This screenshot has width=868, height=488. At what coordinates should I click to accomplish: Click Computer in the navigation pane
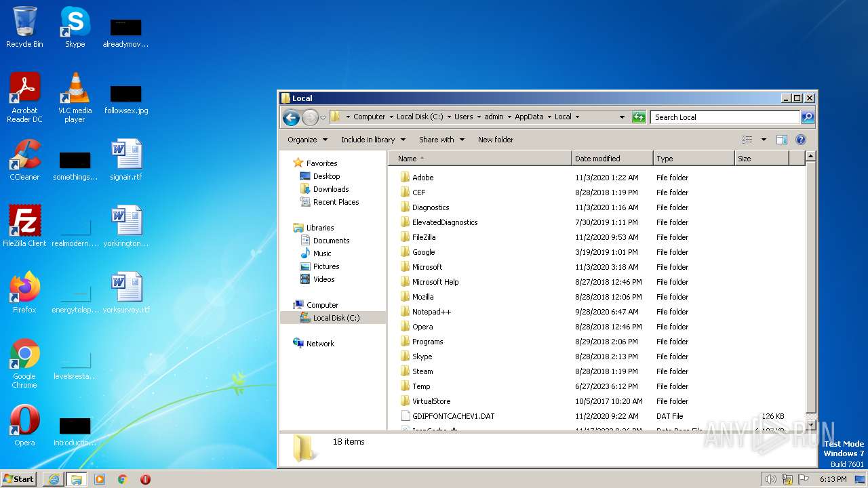click(322, 305)
